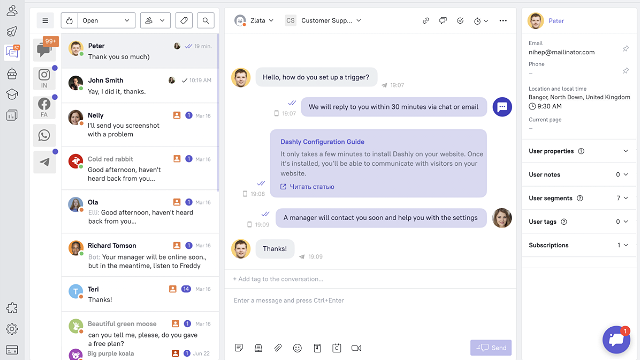The image size is (640, 360).
Task: Open the conversation status dropdown showing Open
Action: point(98,20)
